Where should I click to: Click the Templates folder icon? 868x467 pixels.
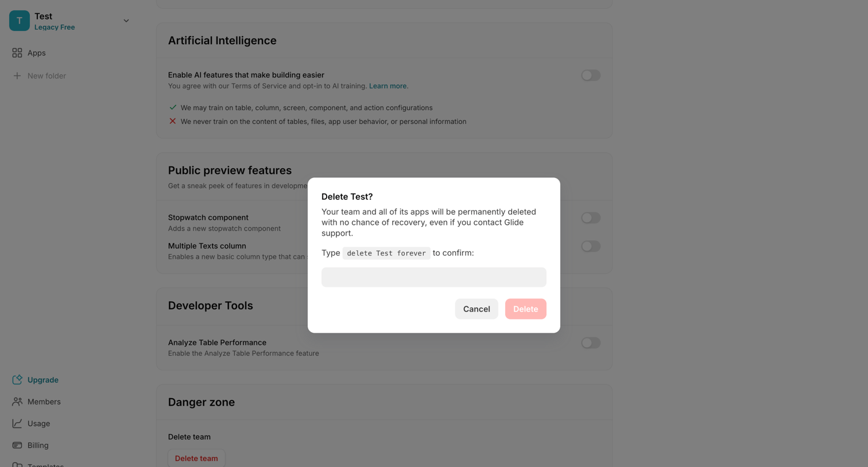[17, 465]
